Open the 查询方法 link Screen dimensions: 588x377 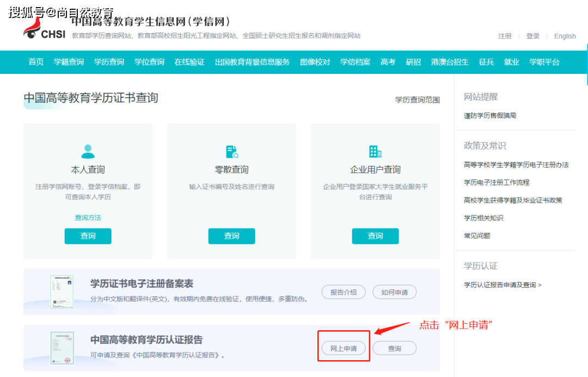pyautogui.click(x=88, y=217)
